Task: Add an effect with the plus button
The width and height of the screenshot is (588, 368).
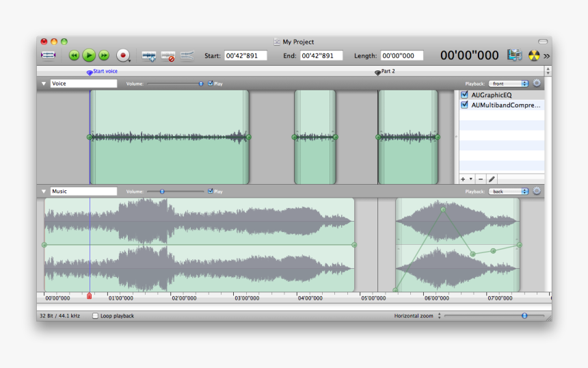Action: pyautogui.click(x=463, y=179)
